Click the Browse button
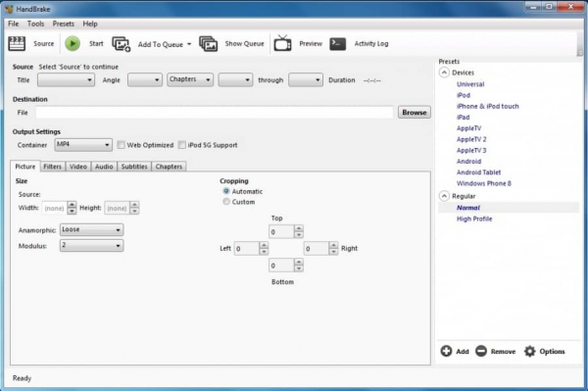This screenshot has height=391, width=588. point(414,112)
